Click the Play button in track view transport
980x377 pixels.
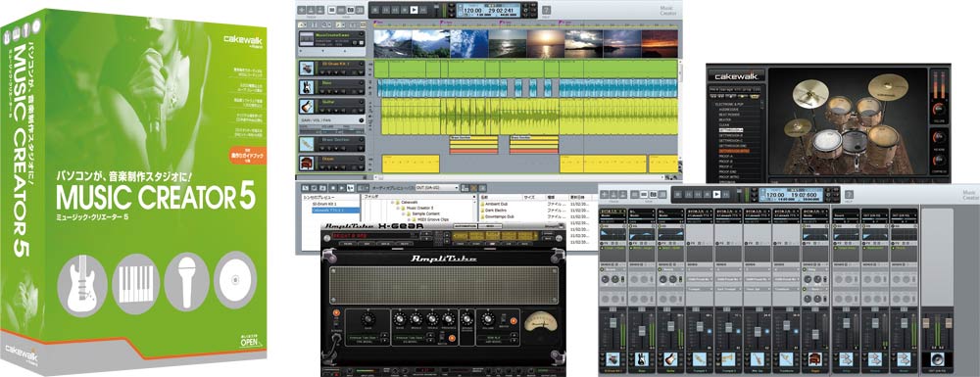[x=414, y=10]
